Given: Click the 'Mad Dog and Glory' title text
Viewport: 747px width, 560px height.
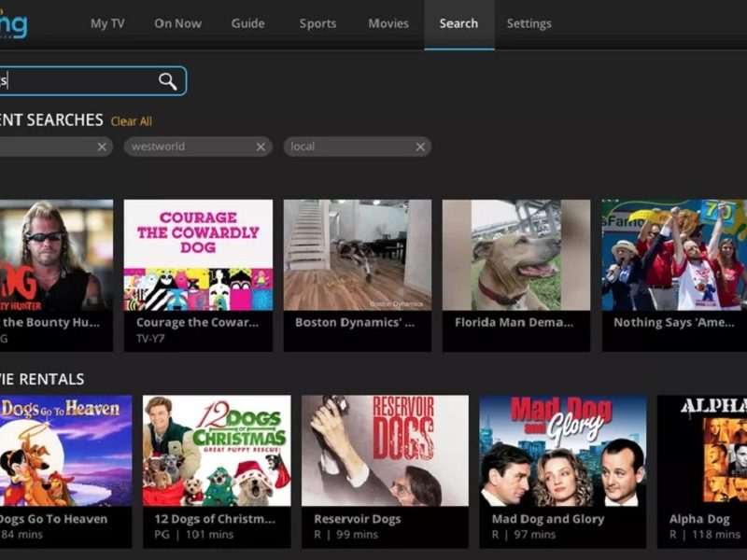Looking at the screenshot, I should tap(548, 519).
